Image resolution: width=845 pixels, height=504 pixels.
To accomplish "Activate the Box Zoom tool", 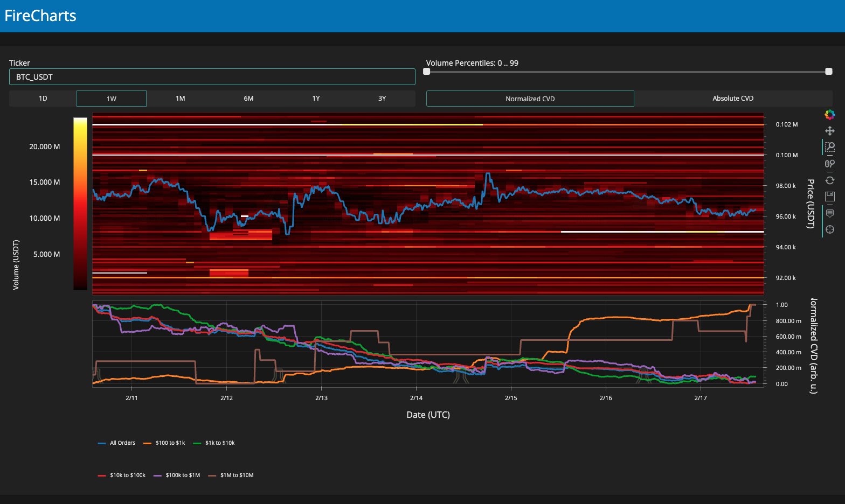I will 829,147.
